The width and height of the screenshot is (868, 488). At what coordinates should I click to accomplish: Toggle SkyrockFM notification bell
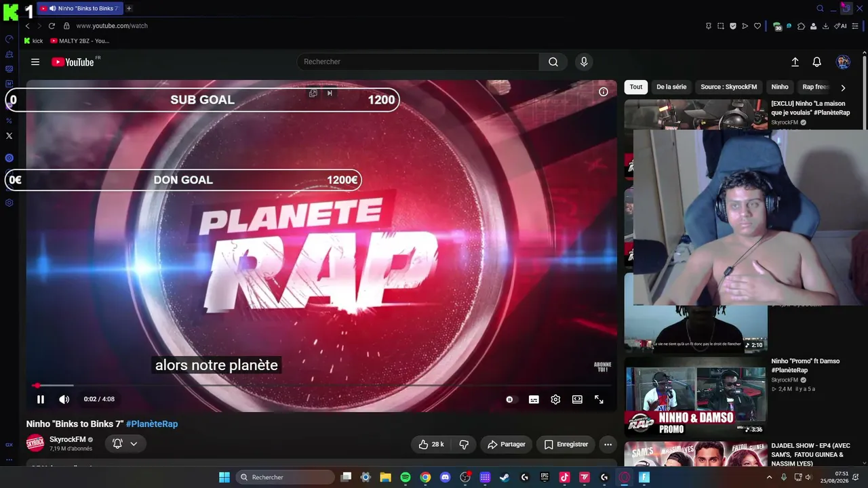[117, 444]
